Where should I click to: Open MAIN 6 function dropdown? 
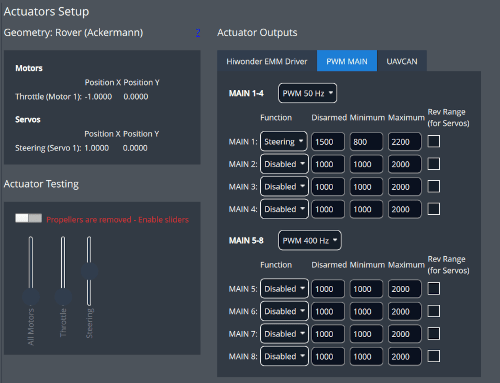[284, 311]
